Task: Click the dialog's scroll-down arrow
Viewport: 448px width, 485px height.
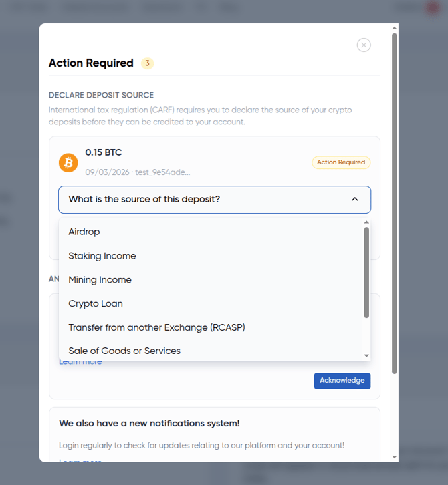Action: click(x=395, y=457)
